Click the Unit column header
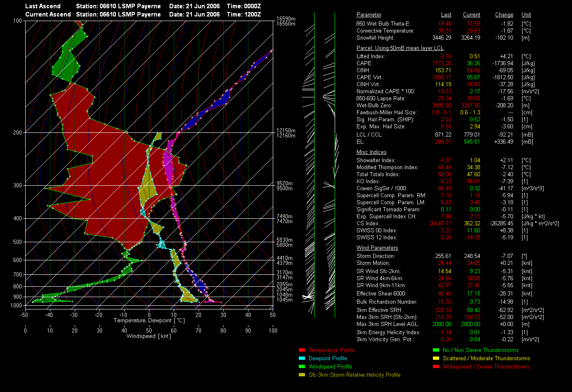 click(x=526, y=15)
